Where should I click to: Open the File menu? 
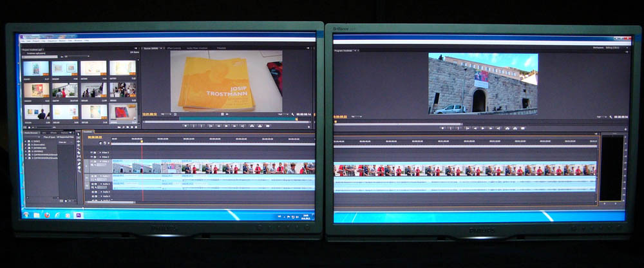point(23,41)
